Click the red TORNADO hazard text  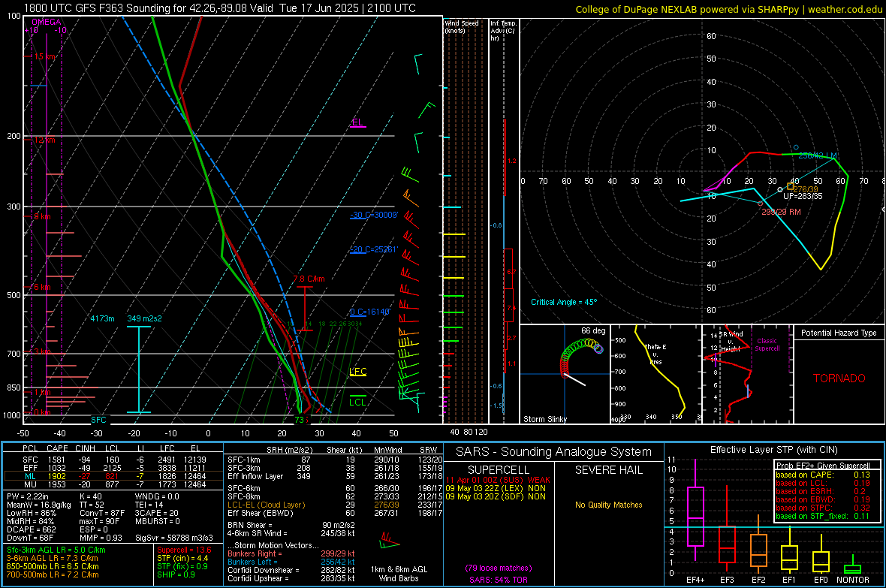pyautogui.click(x=839, y=378)
